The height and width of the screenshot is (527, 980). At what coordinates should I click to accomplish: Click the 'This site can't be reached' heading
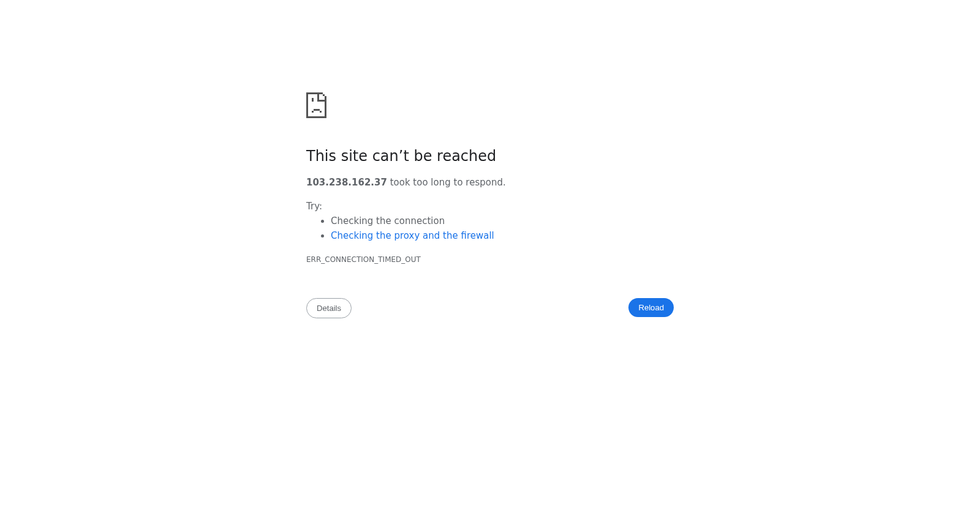click(401, 156)
